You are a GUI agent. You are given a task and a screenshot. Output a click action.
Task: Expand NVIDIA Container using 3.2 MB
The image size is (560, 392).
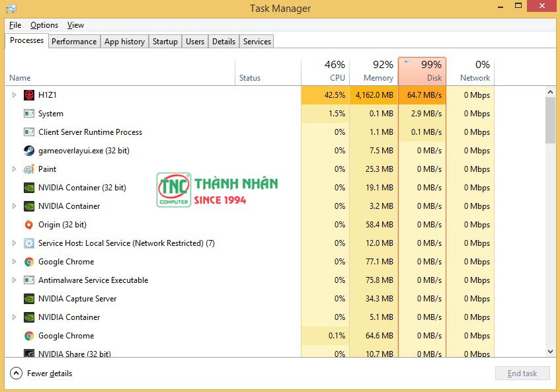pos(14,206)
